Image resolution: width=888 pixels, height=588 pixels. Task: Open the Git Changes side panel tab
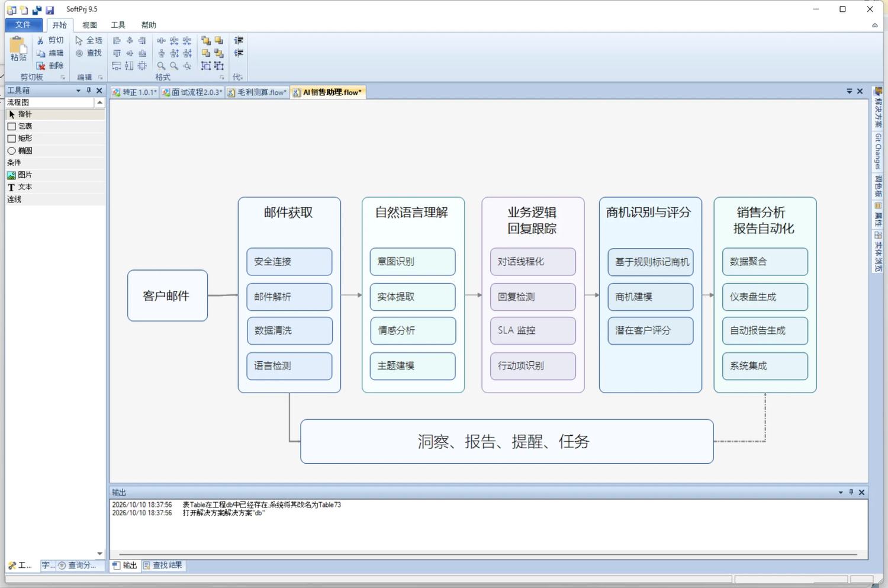[x=878, y=152]
